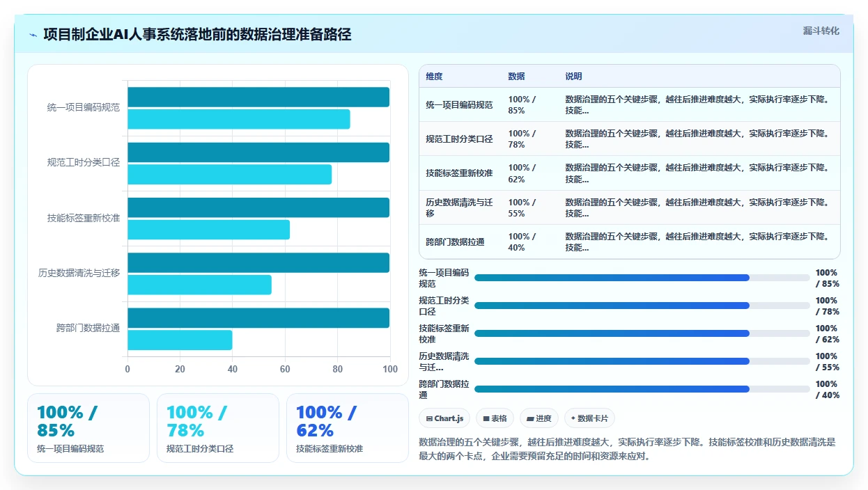
Task: Click the 100% / 62% data card
Action: tap(348, 428)
